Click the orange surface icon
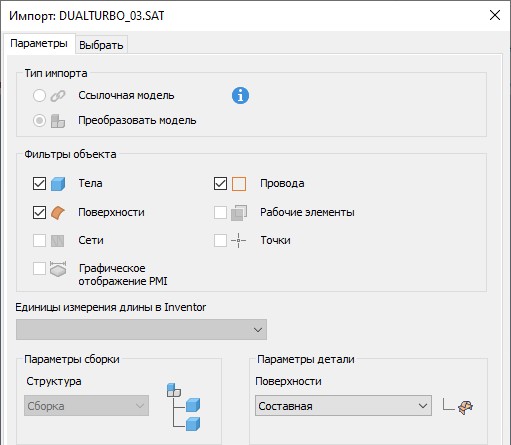Image resolution: width=511 pixels, height=445 pixels. pos(58,213)
